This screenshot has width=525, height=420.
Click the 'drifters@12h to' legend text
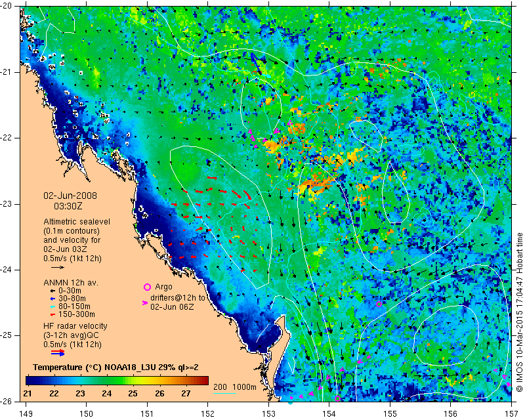[x=178, y=298]
